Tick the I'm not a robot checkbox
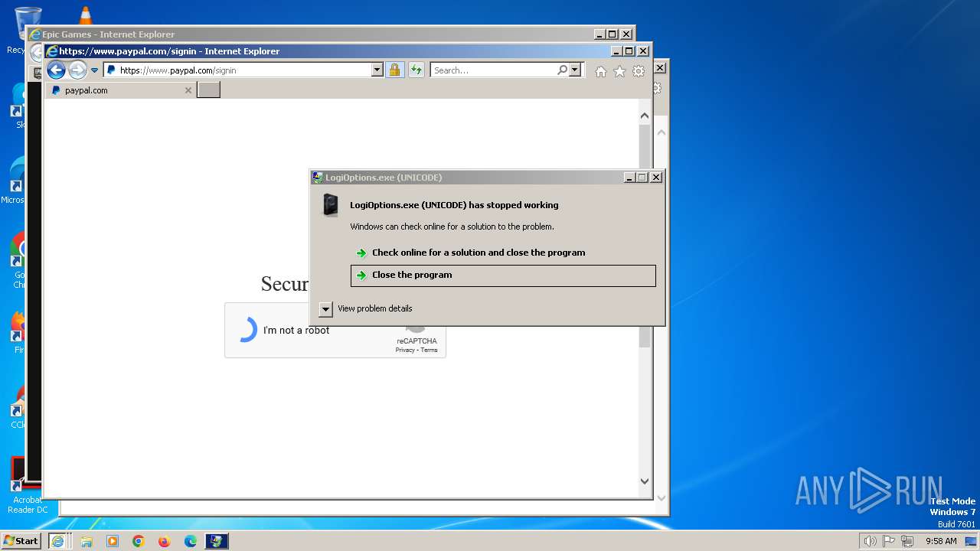 (247, 330)
